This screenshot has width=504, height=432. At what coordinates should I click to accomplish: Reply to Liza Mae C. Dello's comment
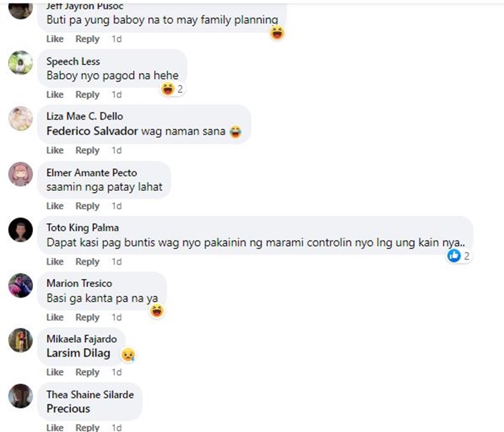87,150
